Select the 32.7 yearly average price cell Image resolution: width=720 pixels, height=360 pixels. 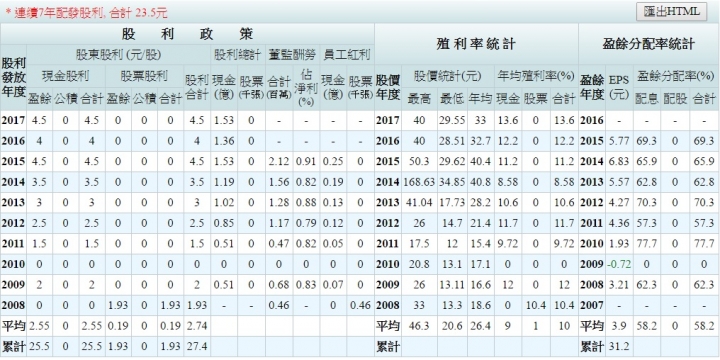pyautogui.click(x=480, y=141)
